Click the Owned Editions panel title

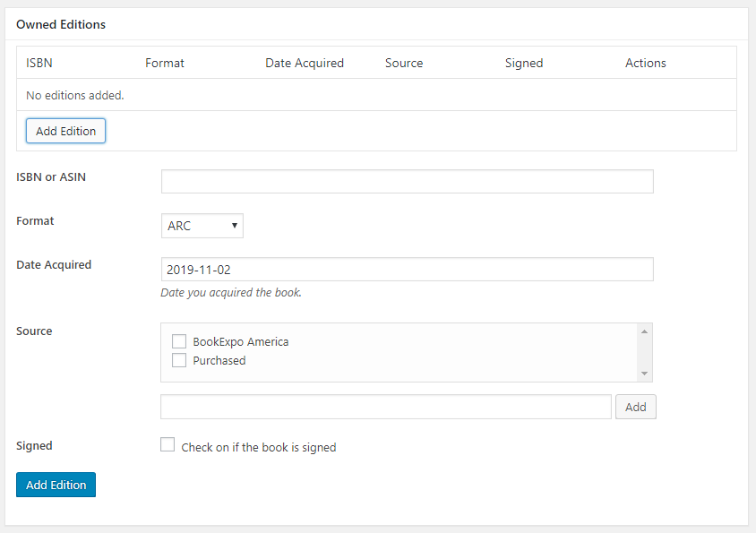[x=61, y=24]
